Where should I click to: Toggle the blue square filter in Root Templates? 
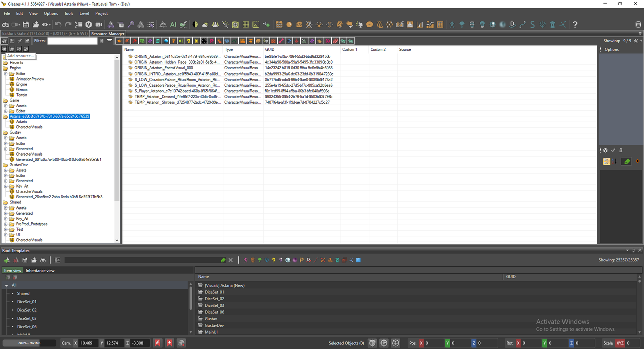(x=358, y=260)
